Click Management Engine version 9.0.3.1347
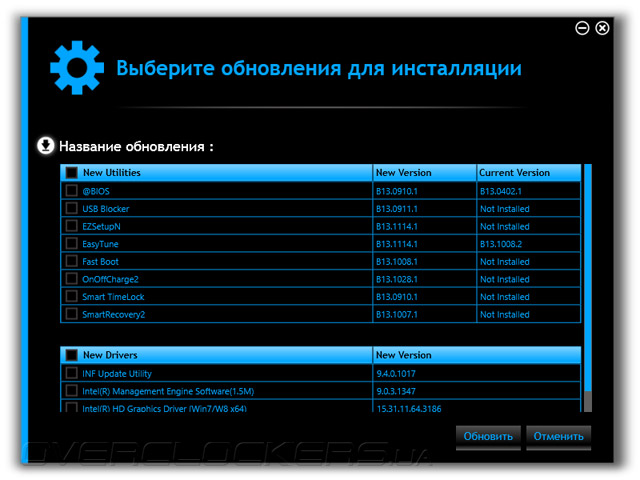640x480 pixels. [396, 391]
